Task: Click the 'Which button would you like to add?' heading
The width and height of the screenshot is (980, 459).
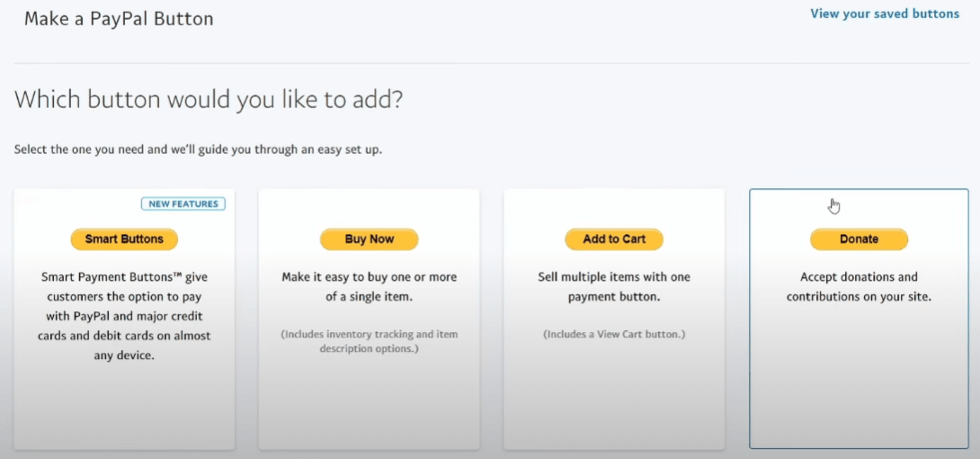Action: [x=209, y=99]
